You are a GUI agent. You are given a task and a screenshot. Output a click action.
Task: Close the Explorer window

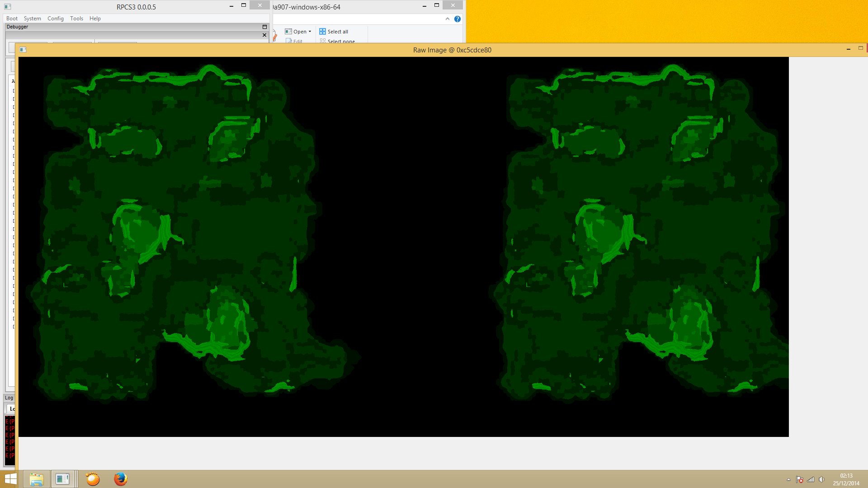pyautogui.click(x=453, y=5)
